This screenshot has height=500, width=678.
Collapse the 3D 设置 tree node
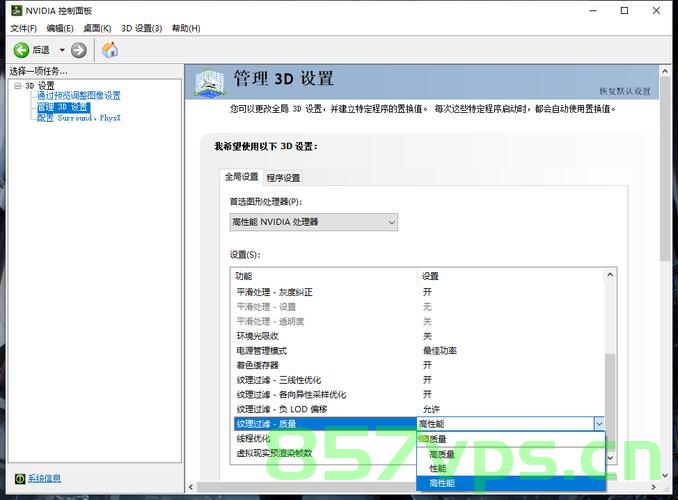point(18,86)
